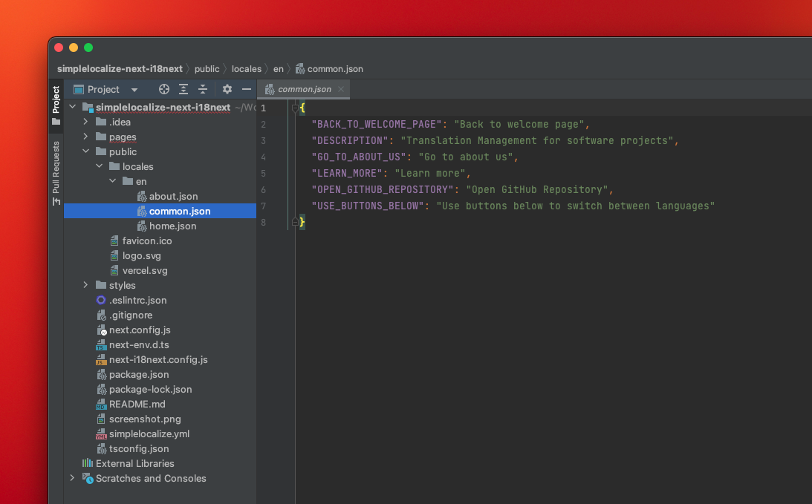Click the fold marker at closing brace

295,222
